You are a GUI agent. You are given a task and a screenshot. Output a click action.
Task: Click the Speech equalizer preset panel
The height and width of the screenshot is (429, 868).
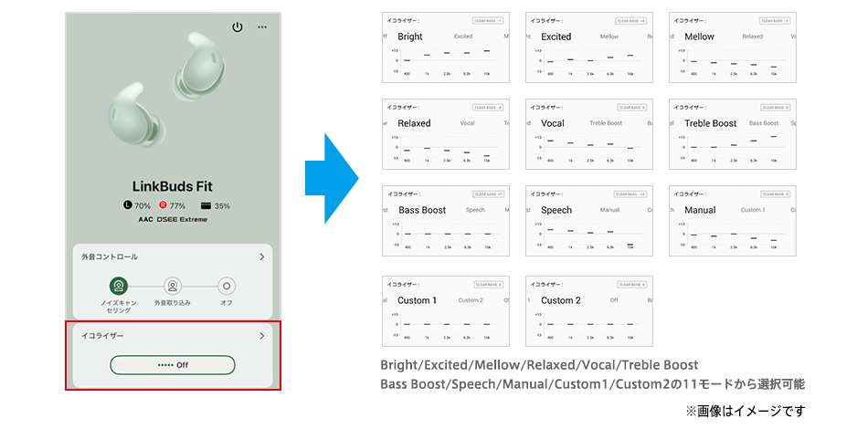pyautogui.click(x=587, y=221)
